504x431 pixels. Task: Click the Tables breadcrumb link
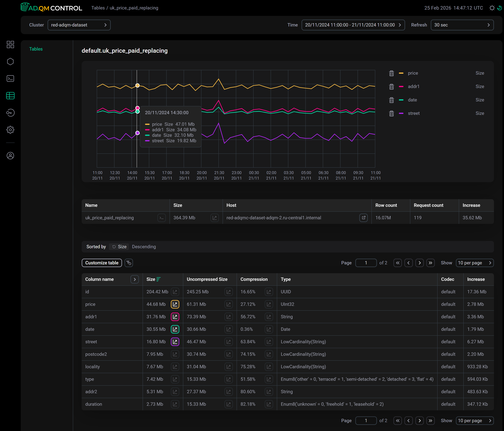click(98, 8)
